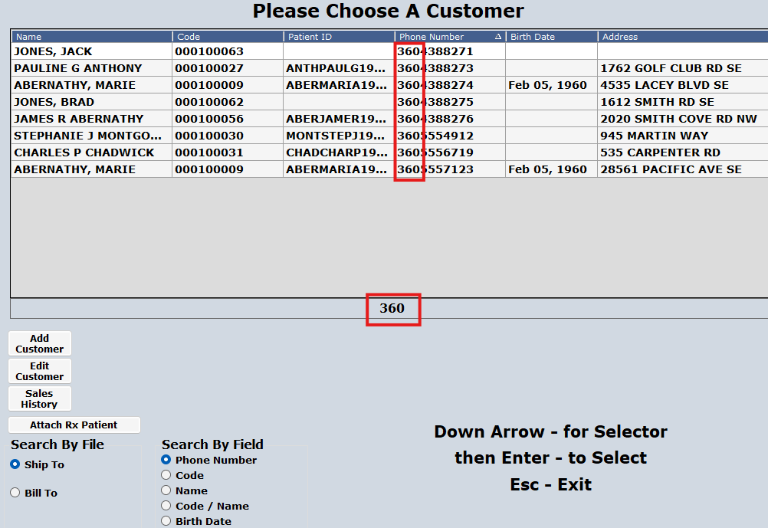
Task: Sort by Name column header
Action: [92, 37]
